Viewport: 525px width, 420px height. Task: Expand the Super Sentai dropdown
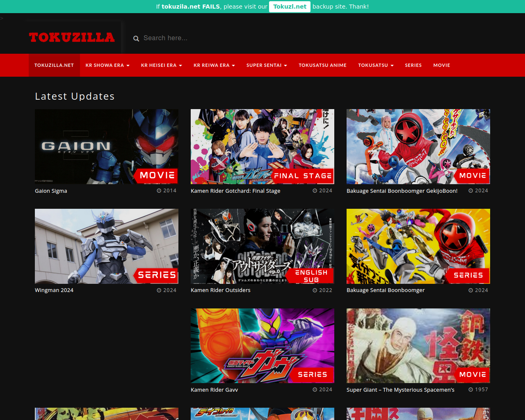[x=267, y=65]
